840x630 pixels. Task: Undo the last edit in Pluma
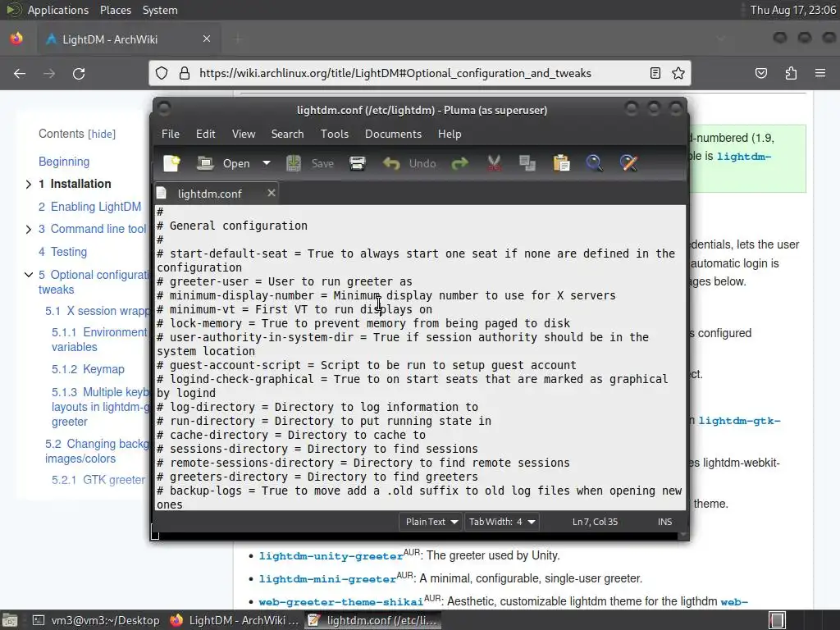tap(409, 163)
